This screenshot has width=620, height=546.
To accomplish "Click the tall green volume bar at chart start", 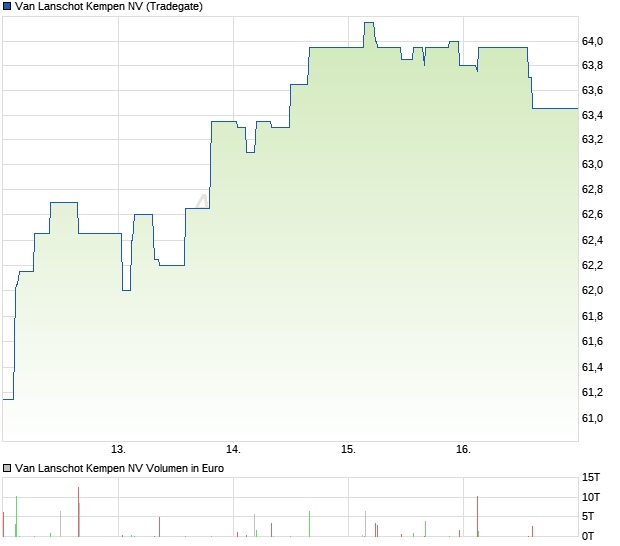I will point(16,516).
